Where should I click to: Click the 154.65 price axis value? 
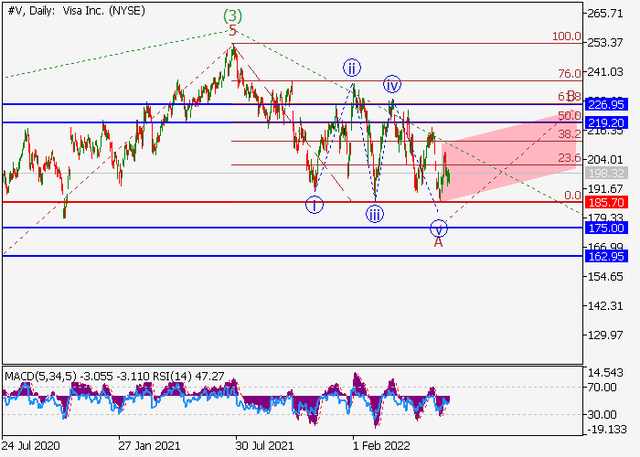(605, 277)
